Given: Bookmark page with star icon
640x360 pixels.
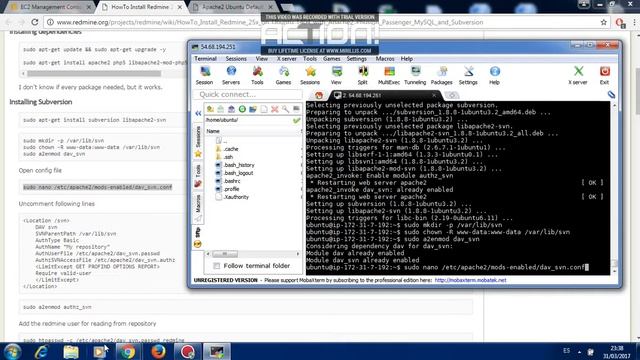Looking at the screenshot, I should (x=604, y=22).
